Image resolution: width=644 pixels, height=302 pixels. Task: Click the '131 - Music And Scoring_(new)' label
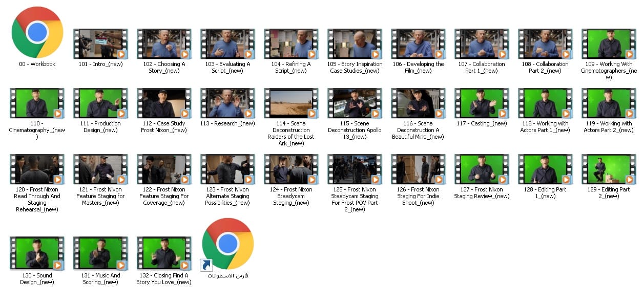100,279
